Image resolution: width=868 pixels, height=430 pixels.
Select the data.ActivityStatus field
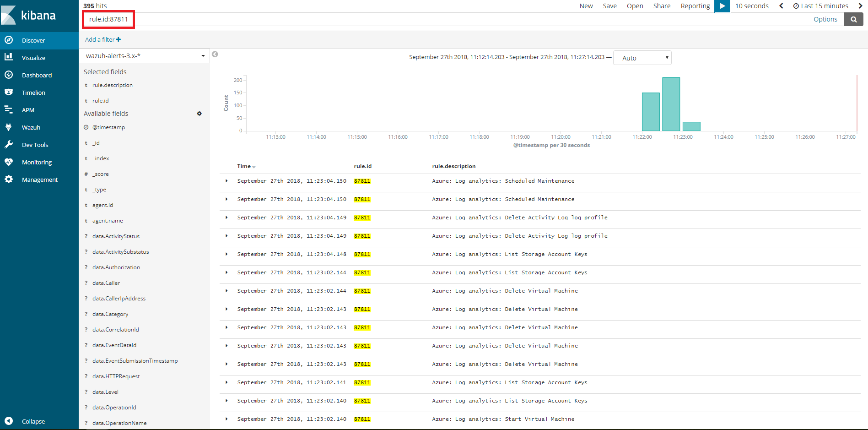(116, 236)
